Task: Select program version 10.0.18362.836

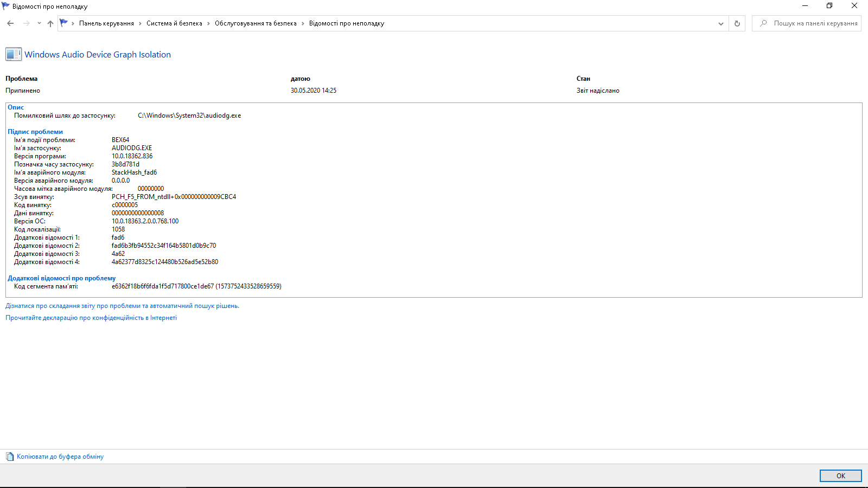Action: point(132,156)
